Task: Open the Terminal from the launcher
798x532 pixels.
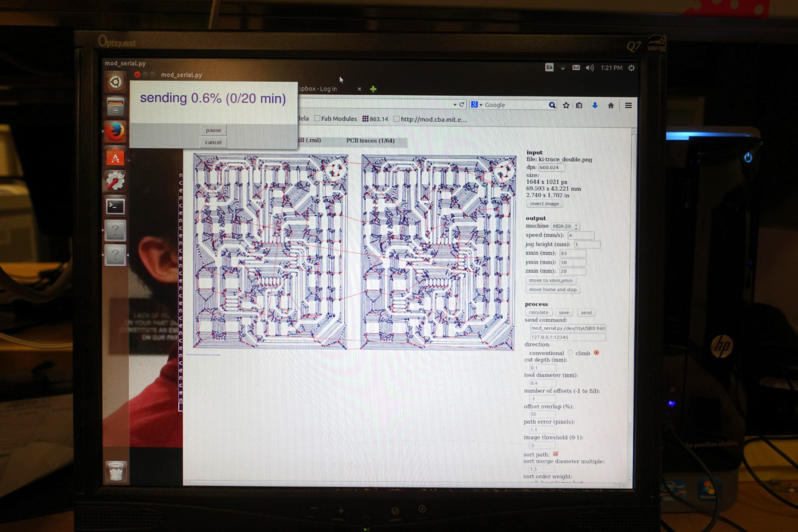Action: point(115,205)
